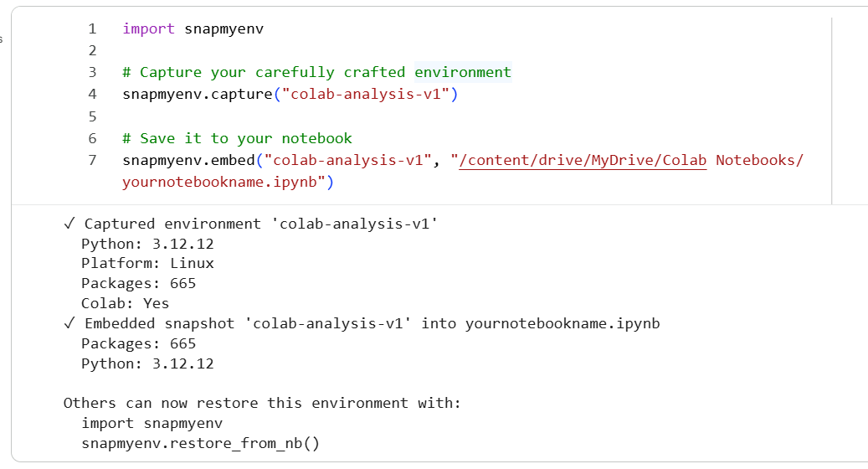This screenshot has width=868, height=469.
Task: Click the highlighted word environment in comment
Action: pos(463,73)
